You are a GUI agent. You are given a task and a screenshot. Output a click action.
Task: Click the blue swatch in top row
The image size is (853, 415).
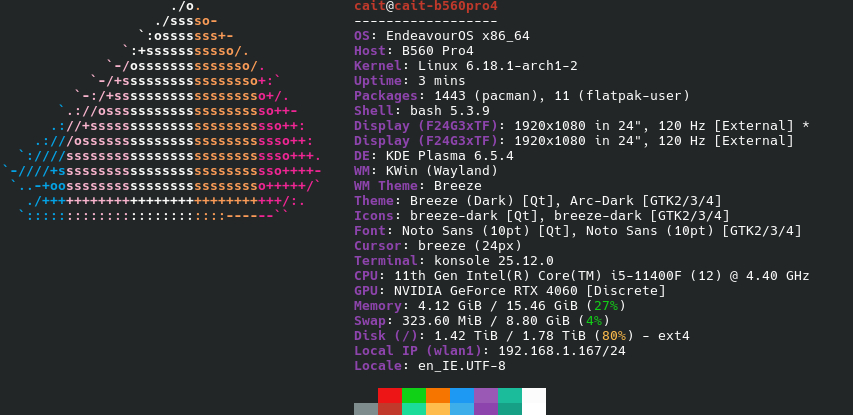coord(461,395)
